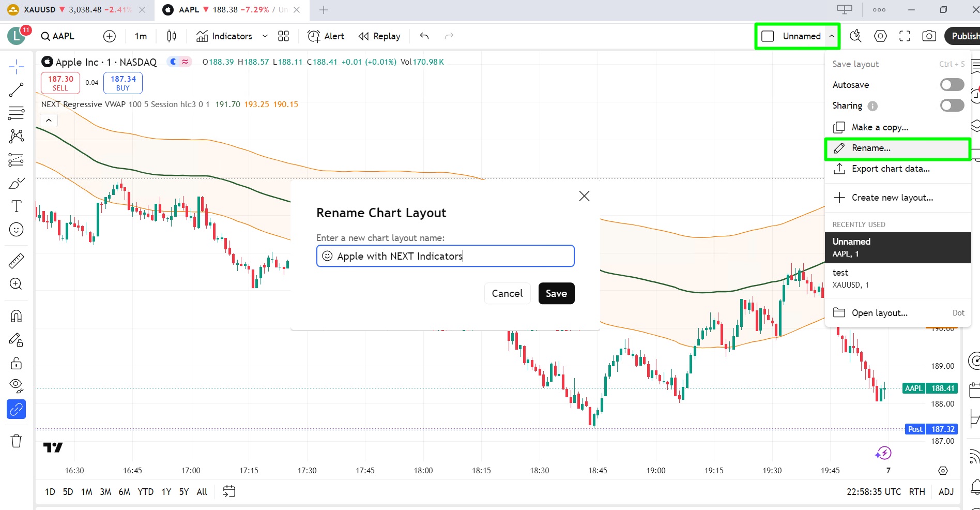Click the fullscreen mode icon

[x=905, y=36]
